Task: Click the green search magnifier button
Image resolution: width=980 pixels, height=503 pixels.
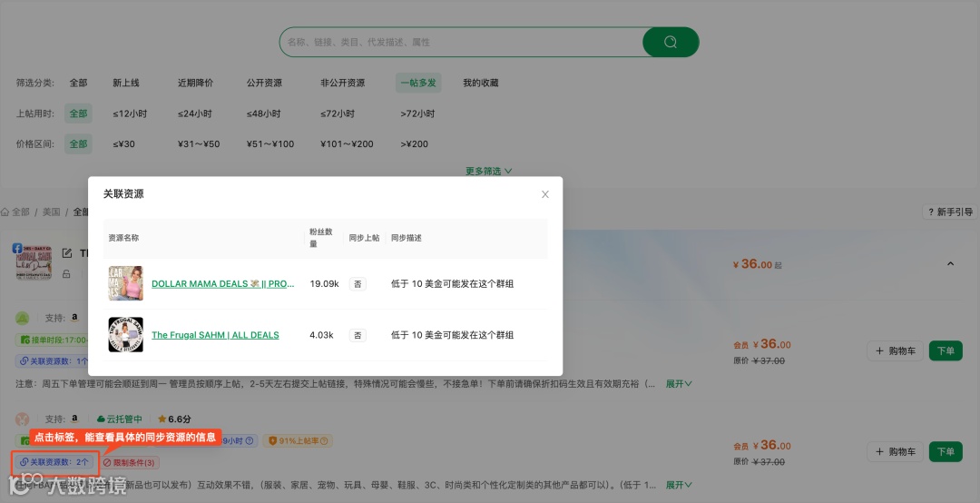Action: [x=671, y=42]
